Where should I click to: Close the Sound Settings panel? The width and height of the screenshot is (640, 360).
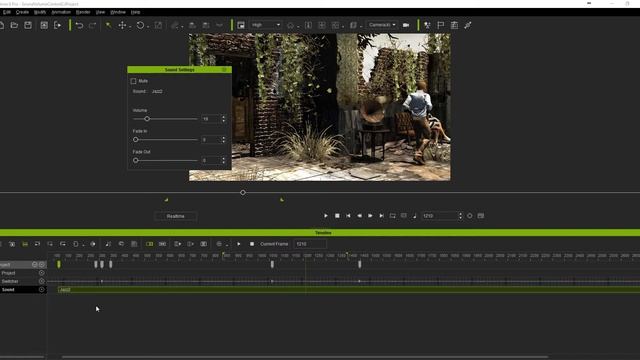[x=224, y=70]
